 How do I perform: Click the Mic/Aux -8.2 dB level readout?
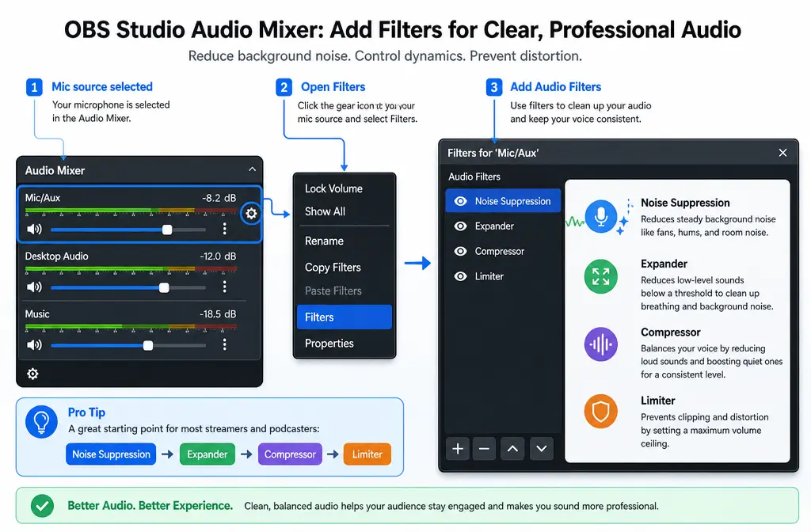[219, 198]
